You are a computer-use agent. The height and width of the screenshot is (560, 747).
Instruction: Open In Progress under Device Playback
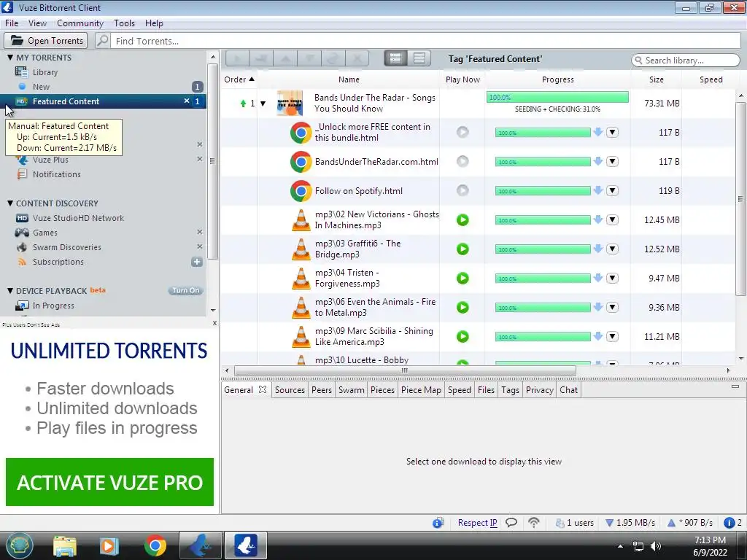click(53, 306)
